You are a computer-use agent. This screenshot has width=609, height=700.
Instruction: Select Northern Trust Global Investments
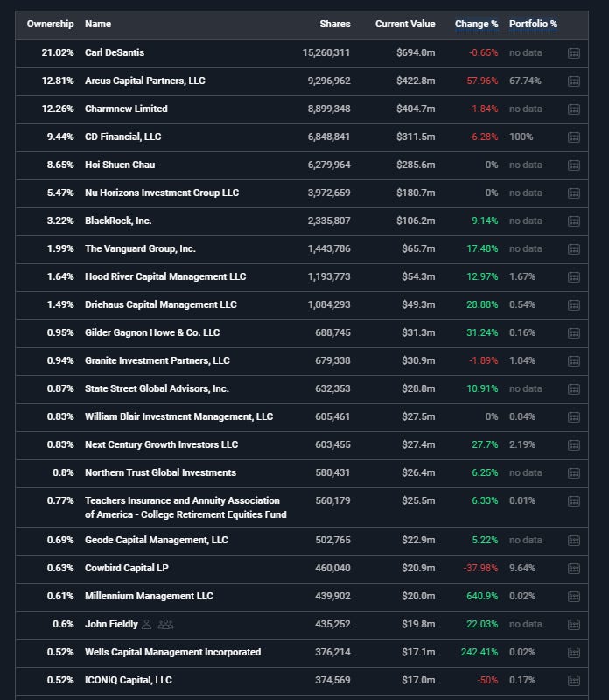tap(160, 472)
